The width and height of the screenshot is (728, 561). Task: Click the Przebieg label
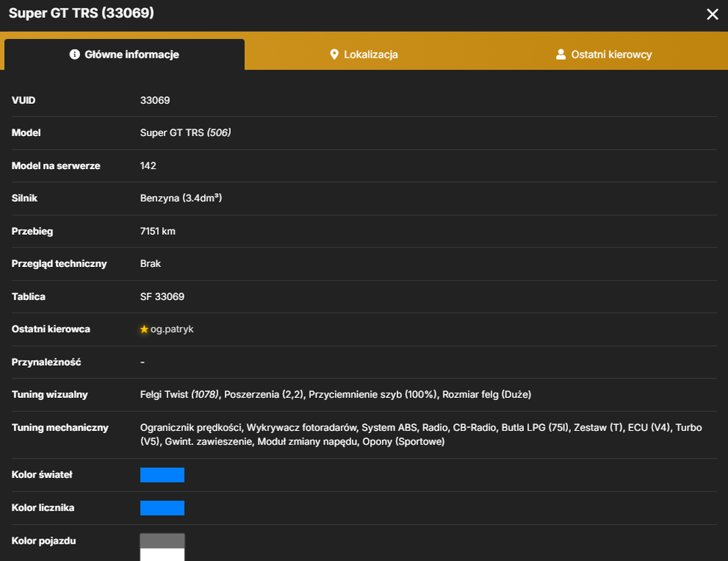[x=32, y=231]
